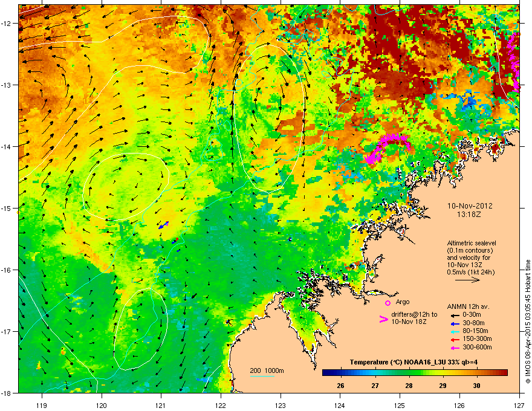This screenshot has height=411, width=532.
Task: Click the longitude label '124'
Action: pos(340,405)
